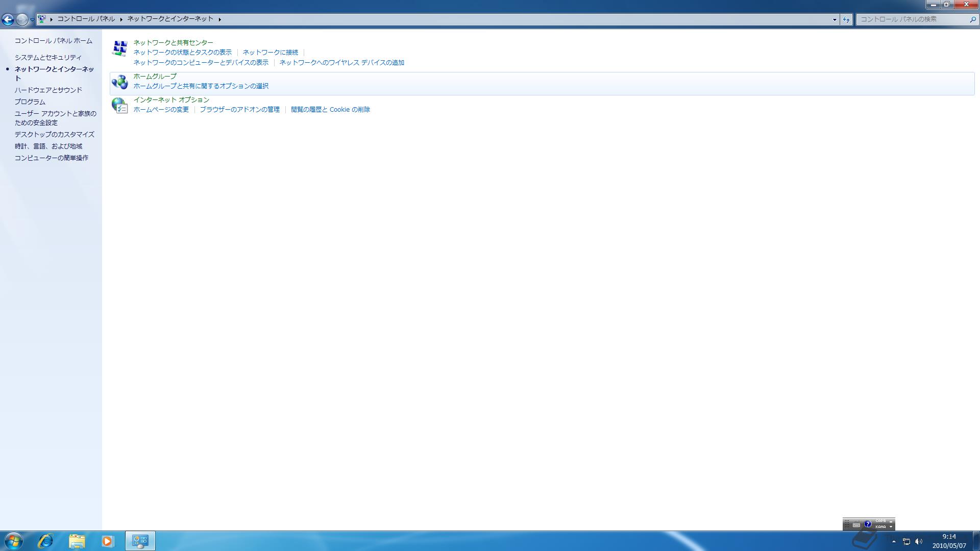Open the インターネット オプション icon
The image size is (980, 551).
119,105
